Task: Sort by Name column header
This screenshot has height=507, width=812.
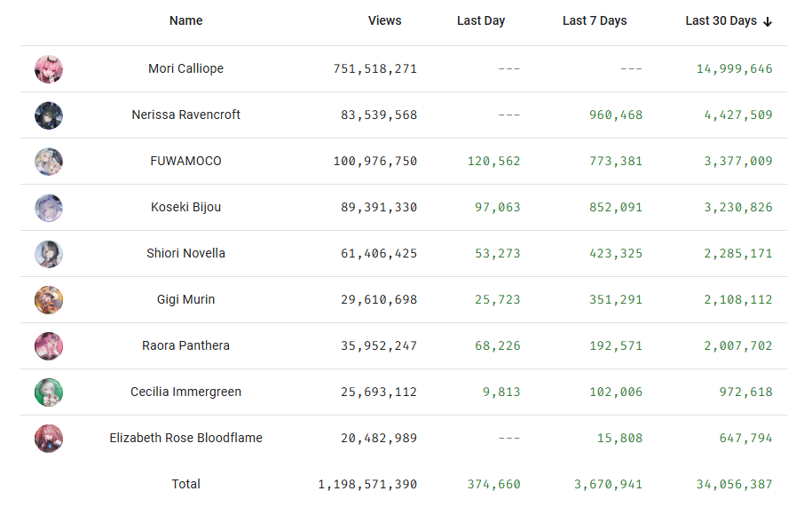Action: (185, 20)
